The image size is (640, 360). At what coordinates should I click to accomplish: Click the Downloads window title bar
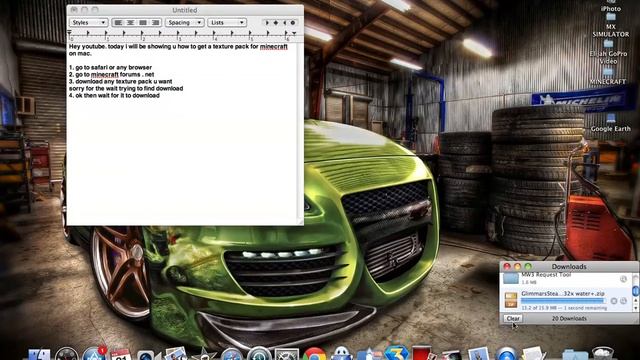tap(569, 267)
